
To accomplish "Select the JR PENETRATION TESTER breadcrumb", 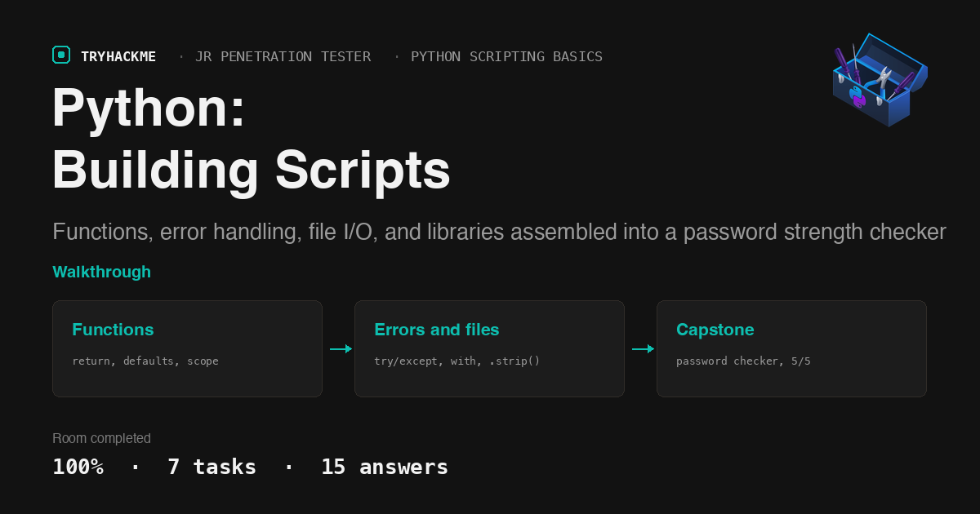I will 283,56.
